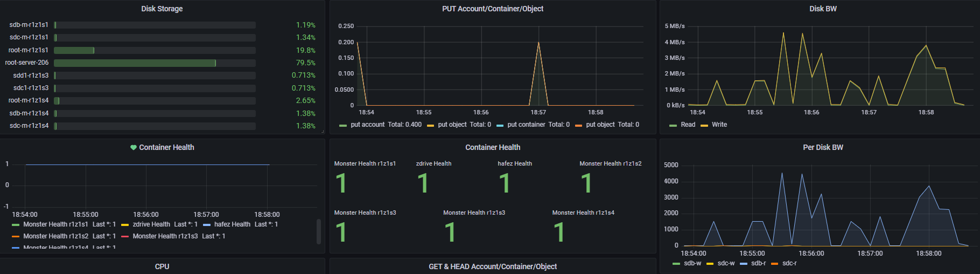Click the green Read legend color marker

pos(673,125)
